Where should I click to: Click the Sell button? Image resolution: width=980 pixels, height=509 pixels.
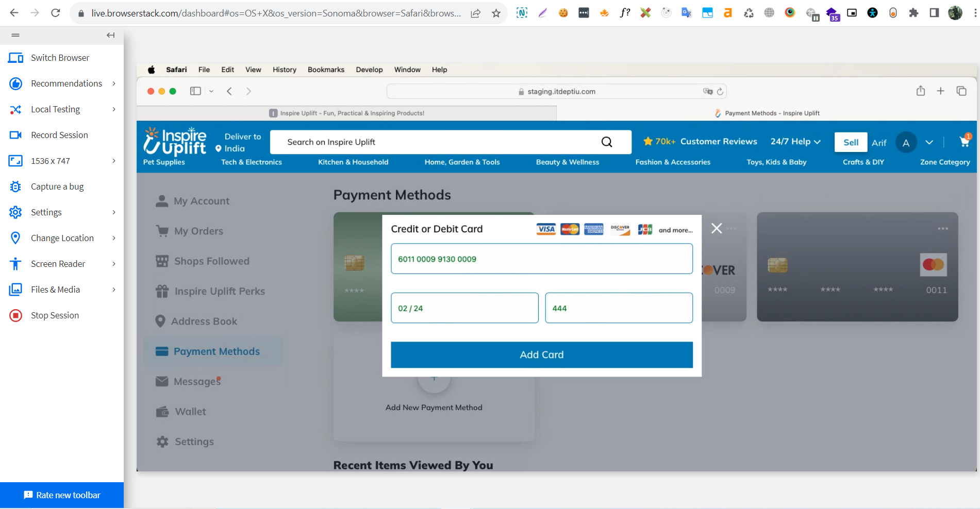[x=851, y=143]
